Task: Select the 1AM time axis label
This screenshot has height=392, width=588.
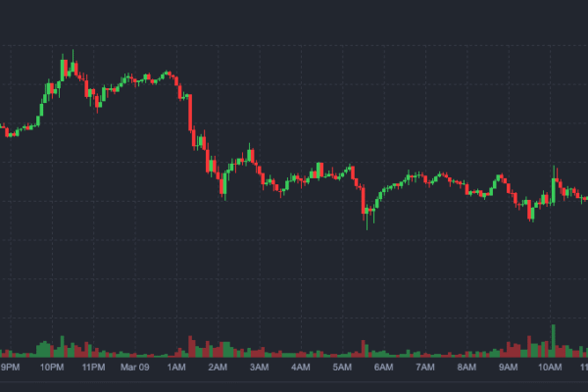Action: pos(176,367)
